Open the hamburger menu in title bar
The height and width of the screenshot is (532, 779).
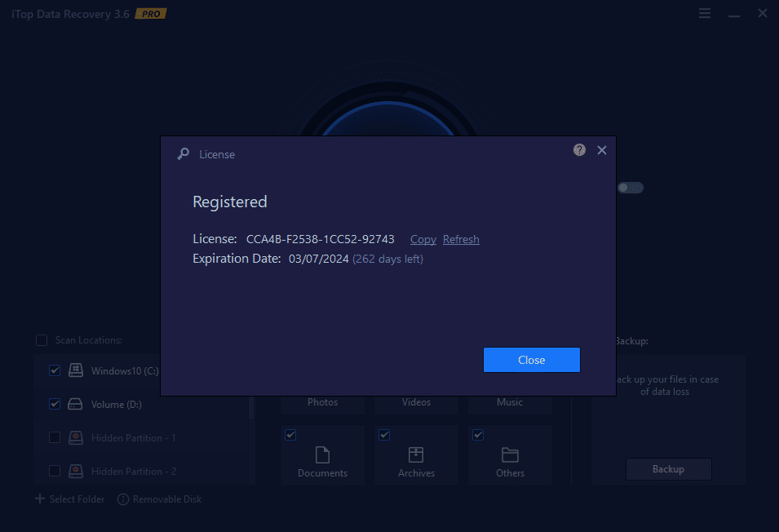coord(705,13)
